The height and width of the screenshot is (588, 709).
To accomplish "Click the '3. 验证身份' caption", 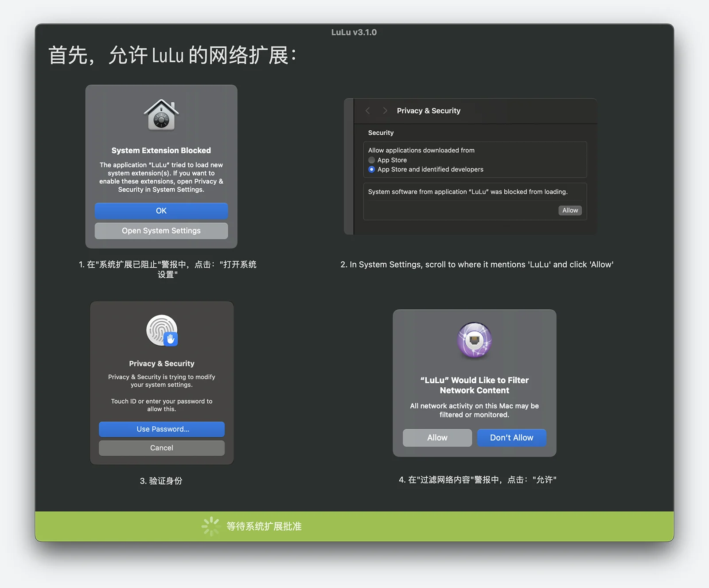I will click(x=161, y=481).
